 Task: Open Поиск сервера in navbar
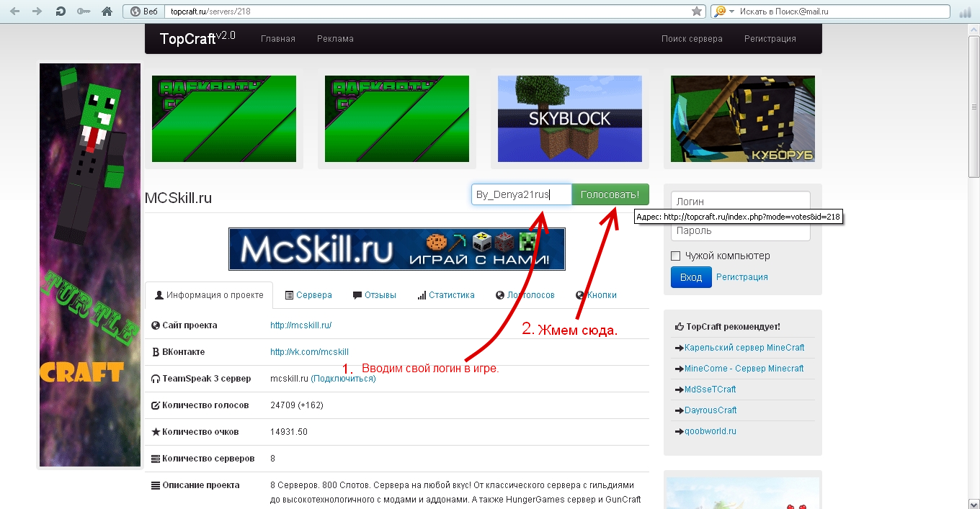(692, 39)
